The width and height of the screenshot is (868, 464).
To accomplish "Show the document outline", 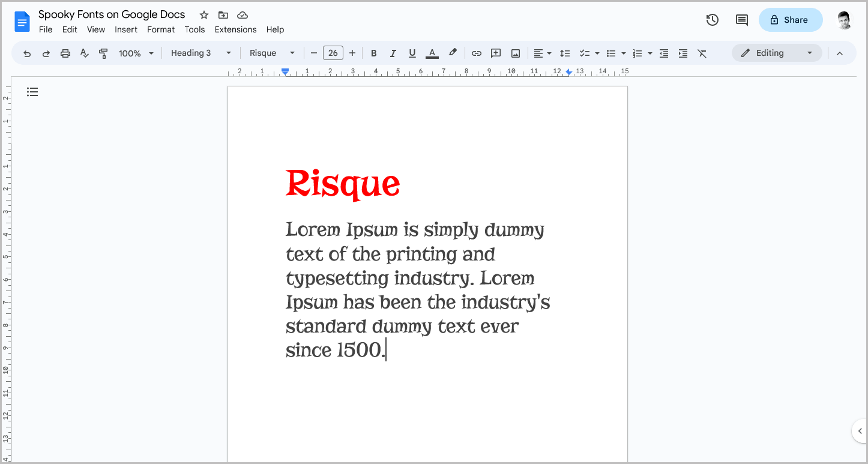I will point(32,91).
